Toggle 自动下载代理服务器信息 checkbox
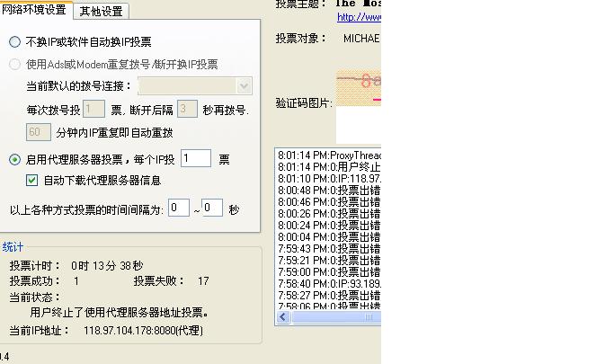The height and width of the screenshot is (364, 614). click(33, 180)
